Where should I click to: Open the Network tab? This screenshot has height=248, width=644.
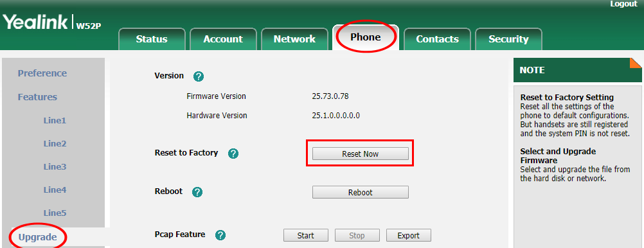click(x=294, y=39)
